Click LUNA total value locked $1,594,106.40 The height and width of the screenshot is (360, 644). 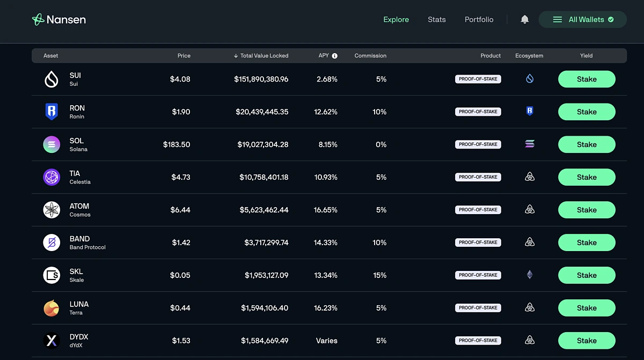[x=265, y=308]
